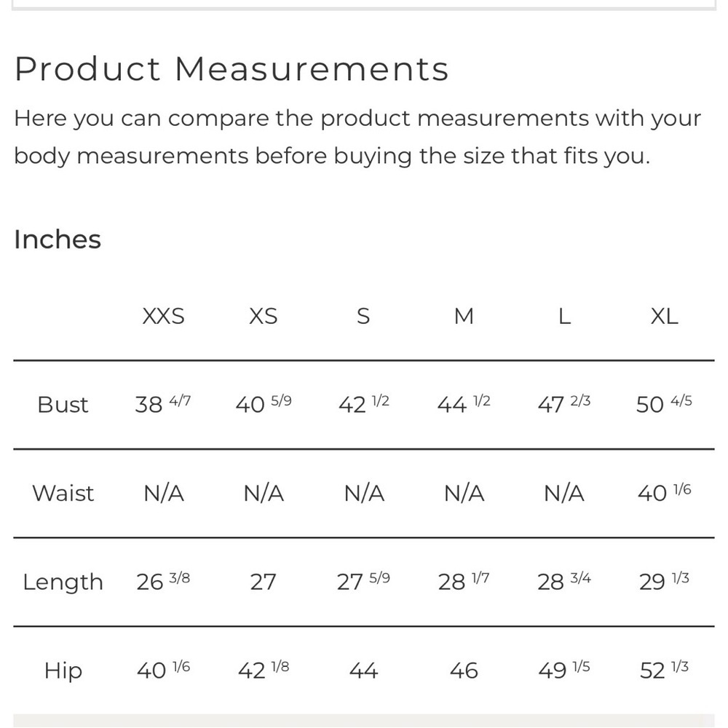The width and height of the screenshot is (728, 728).
Task: Click the XS length value 27
Action: (263, 582)
